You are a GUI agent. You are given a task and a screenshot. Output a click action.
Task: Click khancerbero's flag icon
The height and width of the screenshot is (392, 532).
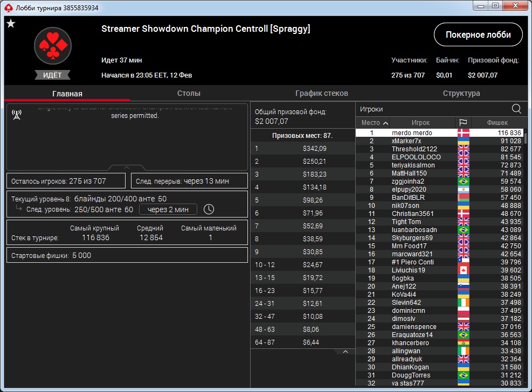point(463,343)
